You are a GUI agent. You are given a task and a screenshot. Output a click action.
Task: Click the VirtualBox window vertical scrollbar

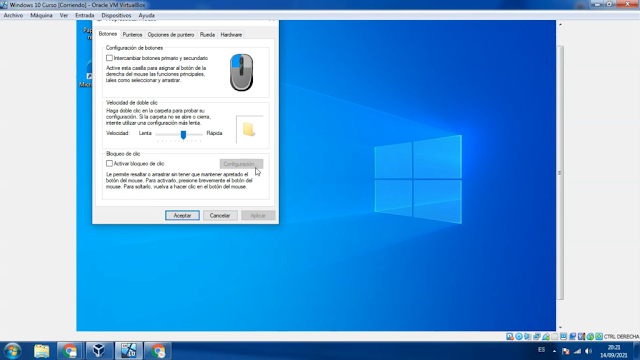click(560, 173)
